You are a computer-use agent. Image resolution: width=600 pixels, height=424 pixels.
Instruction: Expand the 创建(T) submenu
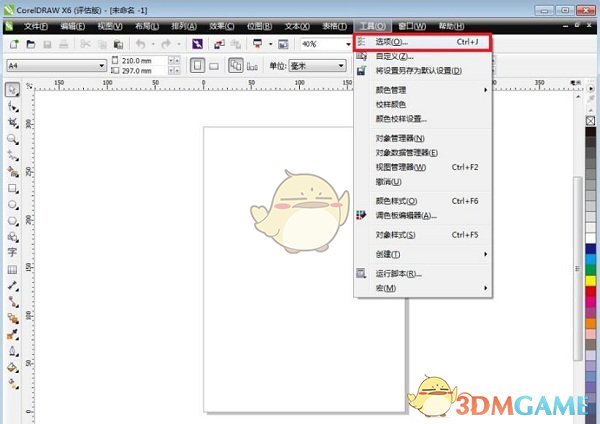tap(423, 254)
